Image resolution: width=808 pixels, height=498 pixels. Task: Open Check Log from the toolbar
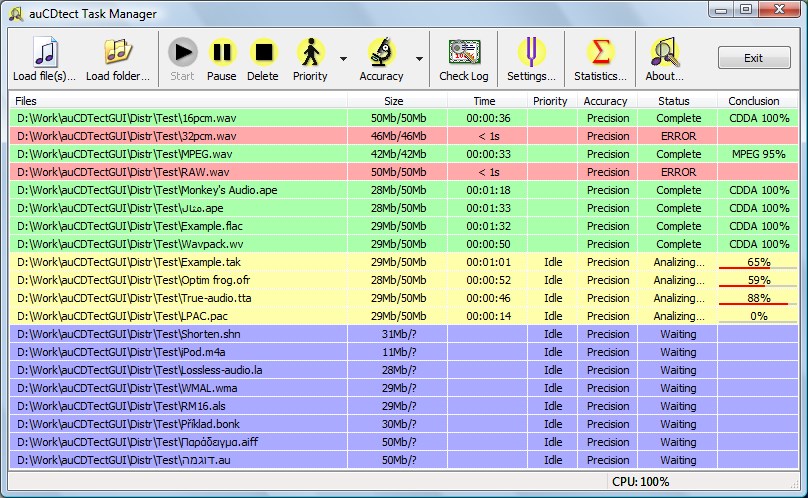tap(463, 52)
